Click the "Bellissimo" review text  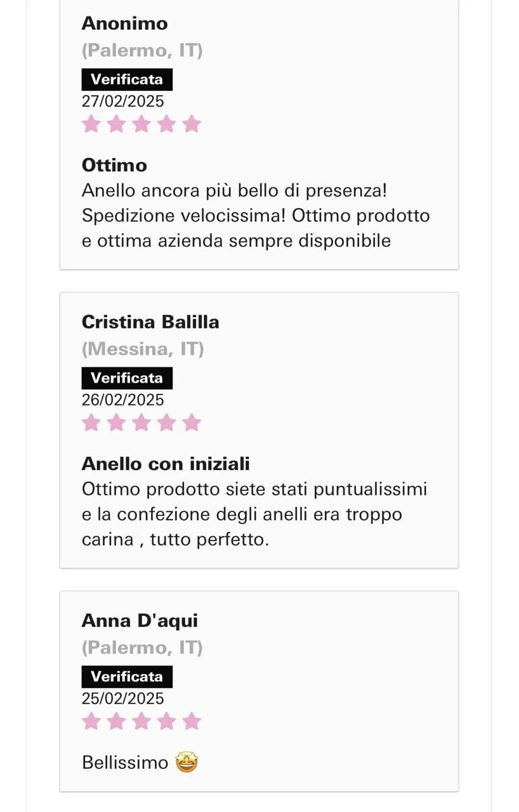[125, 763]
